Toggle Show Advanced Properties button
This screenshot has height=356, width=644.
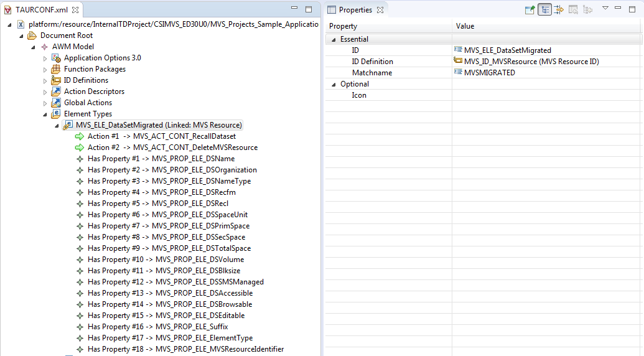tap(559, 9)
